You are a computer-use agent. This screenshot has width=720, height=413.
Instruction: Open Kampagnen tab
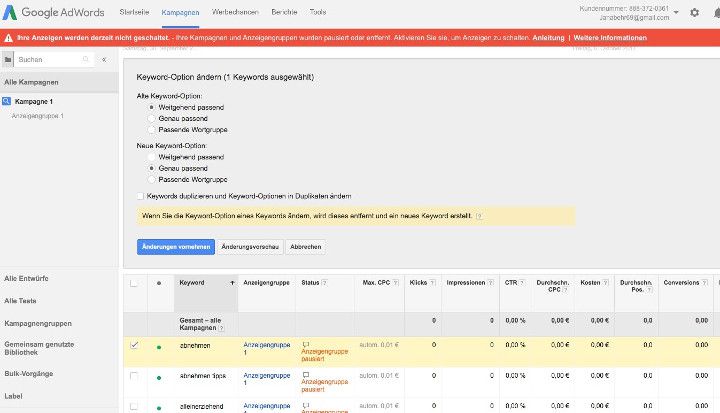[x=180, y=12]
